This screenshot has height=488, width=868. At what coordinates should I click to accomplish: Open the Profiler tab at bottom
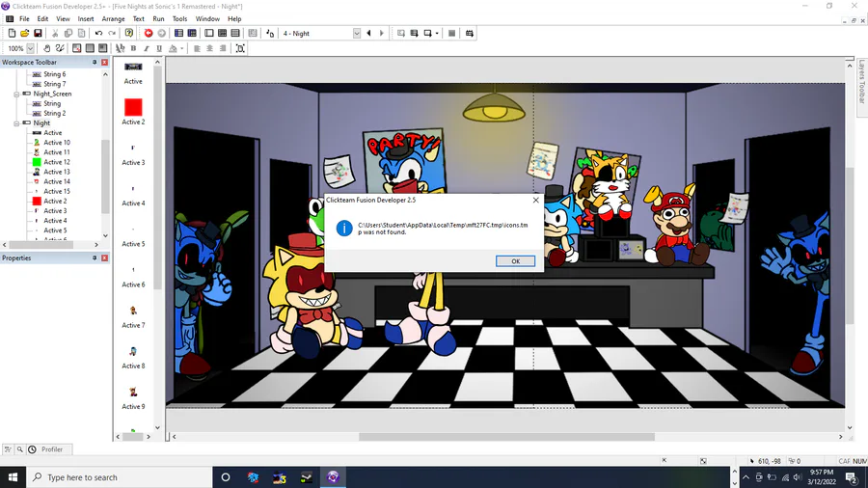(x=51, y=449)
